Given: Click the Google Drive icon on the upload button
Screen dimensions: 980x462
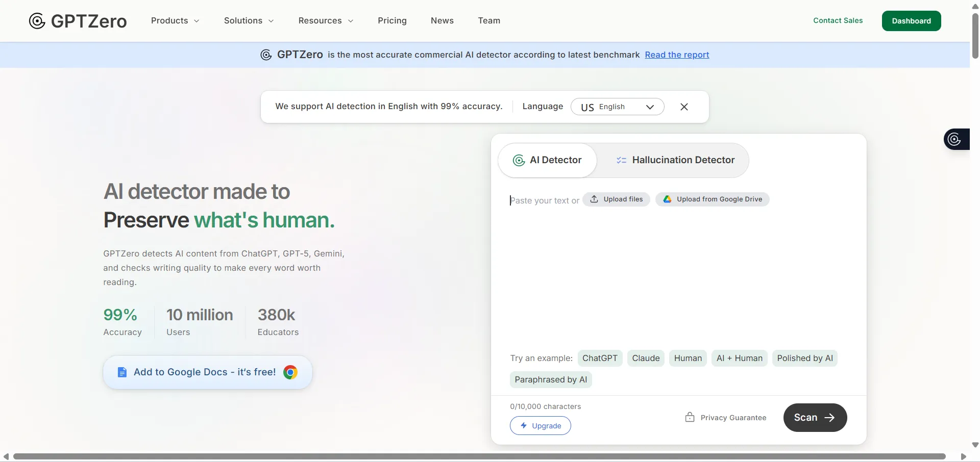Looking at the screenshot, I should (x=668, y=199).
